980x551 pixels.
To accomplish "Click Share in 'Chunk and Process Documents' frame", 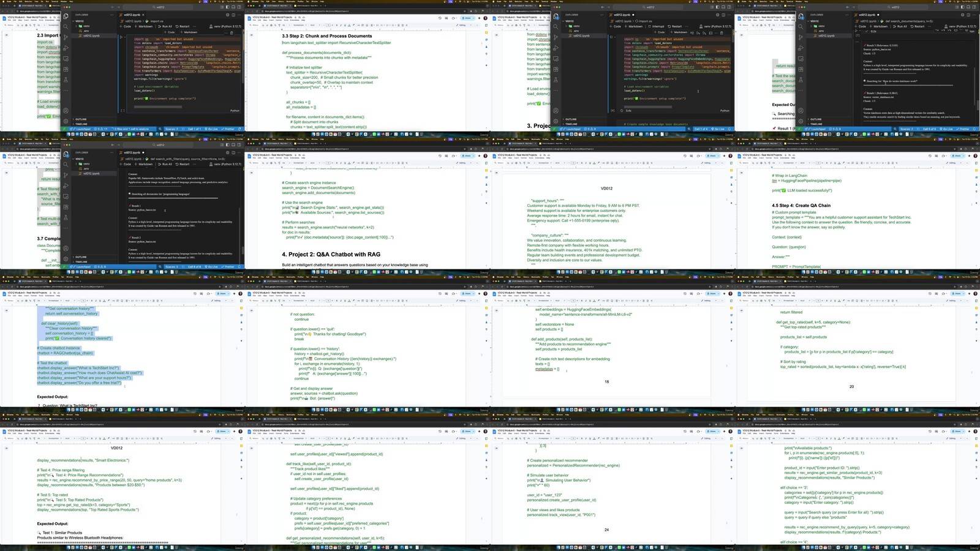I will click(x=467, y=18).
